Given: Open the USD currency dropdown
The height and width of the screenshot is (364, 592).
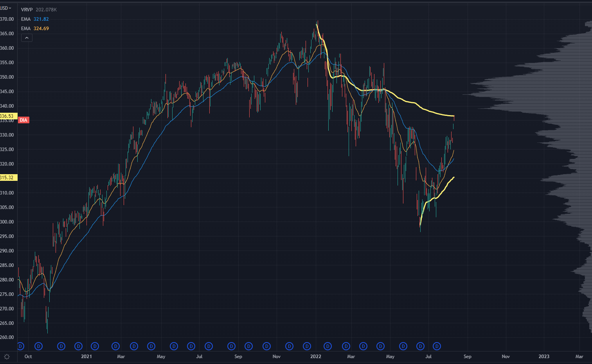Looking at the screenshot, I should [5, 8].
